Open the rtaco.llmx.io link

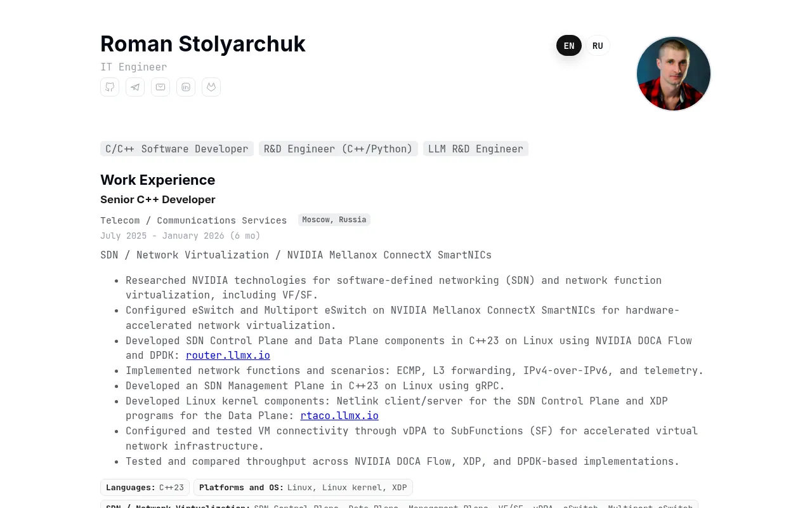(x=339, y=416)
